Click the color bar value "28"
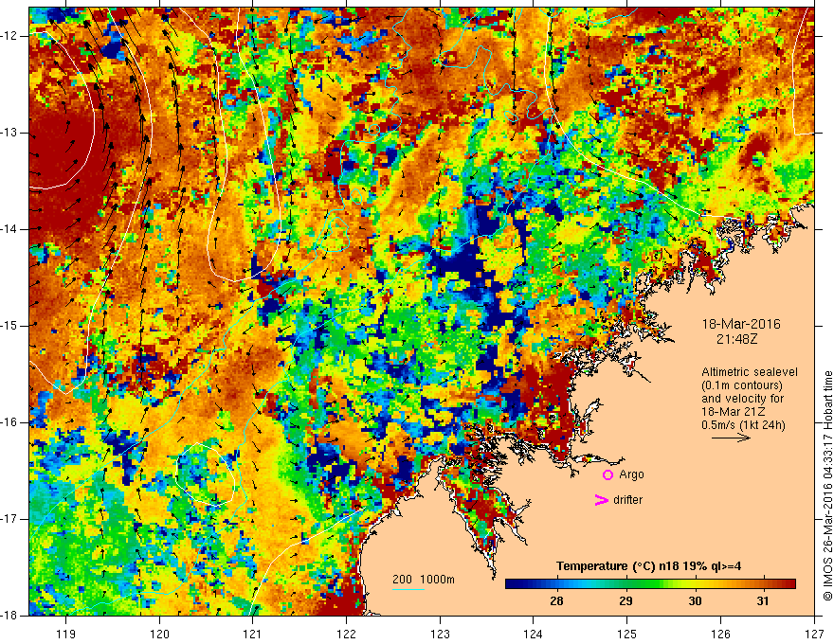The width and height of the screenshot is (834, 644). coord(556,601)
